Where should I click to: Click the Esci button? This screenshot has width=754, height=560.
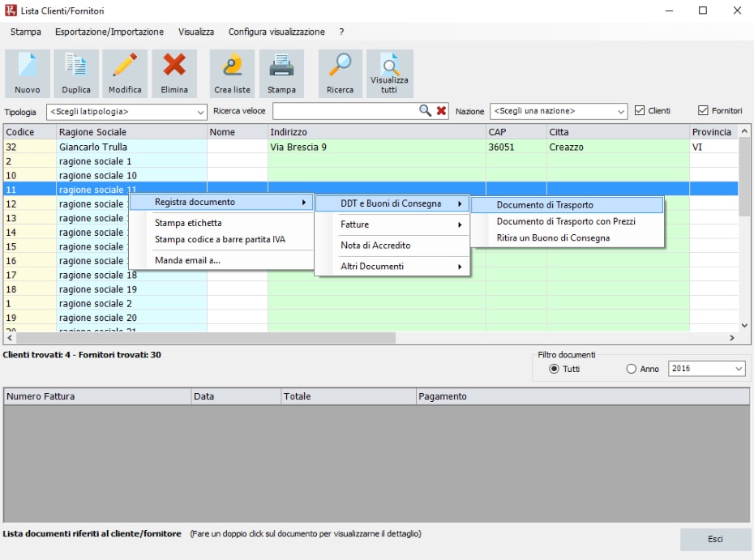click(x=715, y=539)
